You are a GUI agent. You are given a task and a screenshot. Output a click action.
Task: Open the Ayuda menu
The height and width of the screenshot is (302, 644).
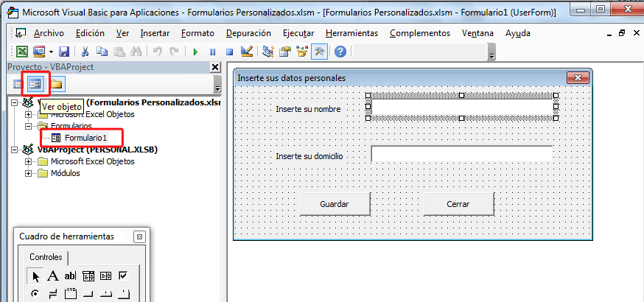click(518, 33)
